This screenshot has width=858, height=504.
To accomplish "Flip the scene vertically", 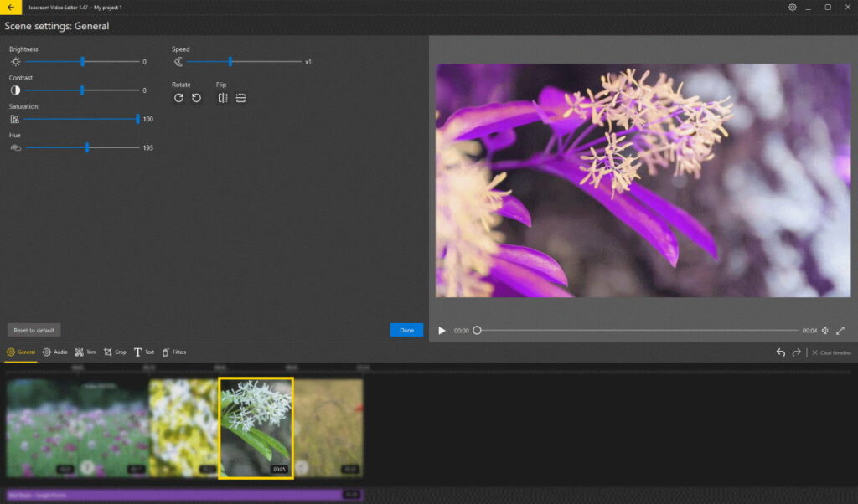I will [x=241, y=98].
